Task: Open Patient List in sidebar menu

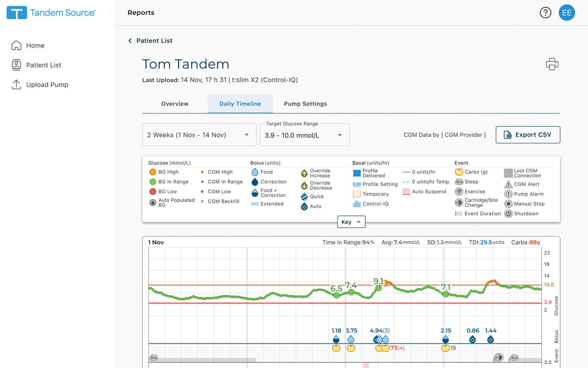Action: (x=44, y=65)
